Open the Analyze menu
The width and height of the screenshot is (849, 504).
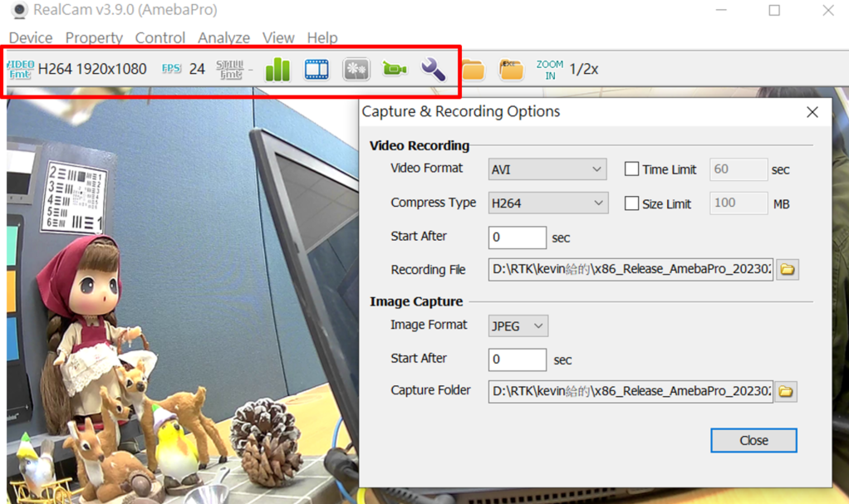[223, 38]
